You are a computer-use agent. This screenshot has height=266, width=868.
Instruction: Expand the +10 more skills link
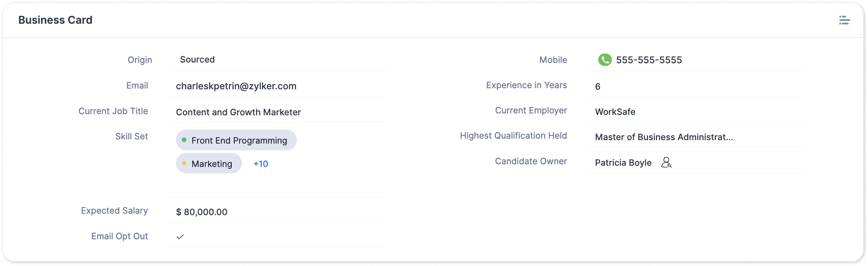tap(261, 164)
